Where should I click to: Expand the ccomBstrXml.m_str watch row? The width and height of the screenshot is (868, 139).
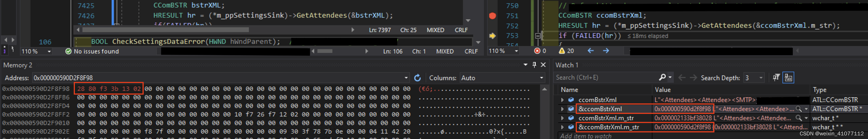coord(562,118)
